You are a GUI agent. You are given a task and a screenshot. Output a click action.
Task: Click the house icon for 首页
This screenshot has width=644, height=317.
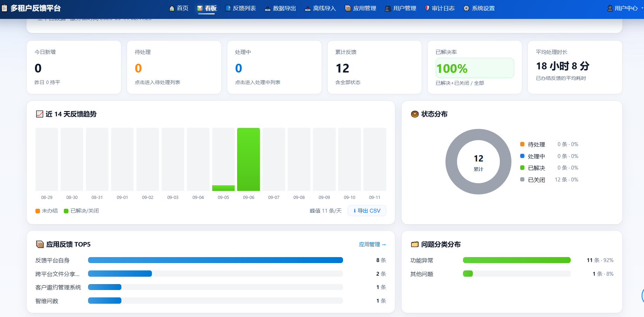coord(172,8)
